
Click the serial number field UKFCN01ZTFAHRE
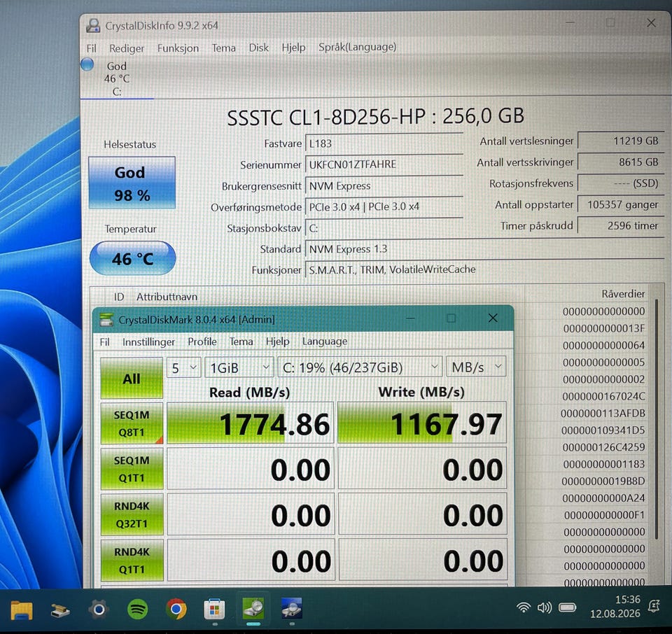[x=384, y=164]
